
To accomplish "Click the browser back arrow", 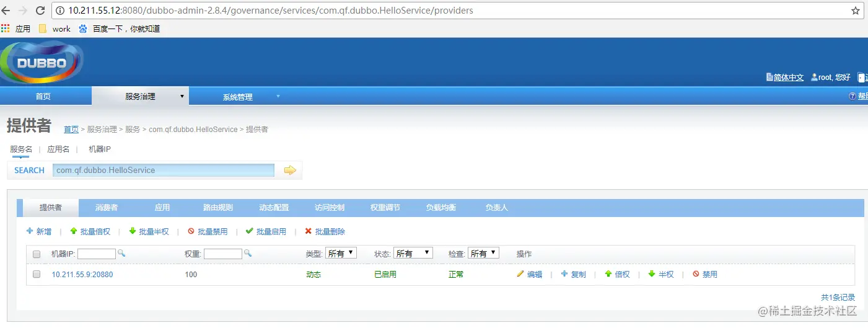I will (x=6, y=11).
